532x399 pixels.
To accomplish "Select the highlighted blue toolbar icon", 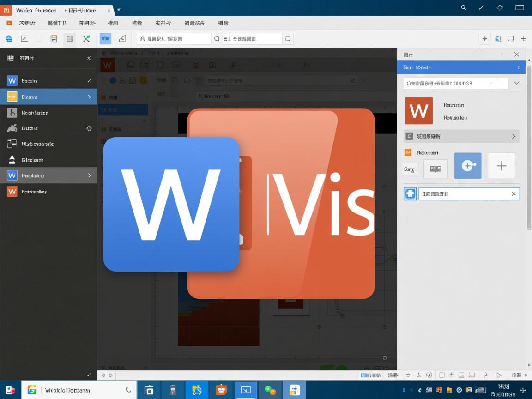I will (105, 39).
